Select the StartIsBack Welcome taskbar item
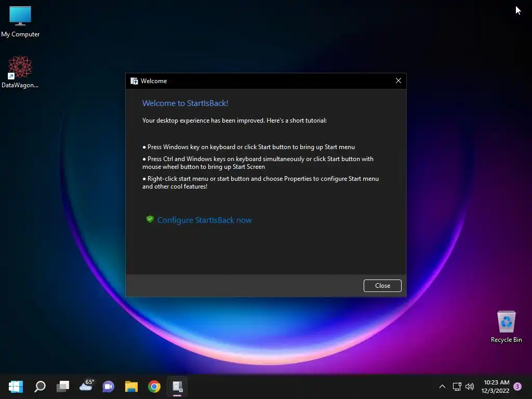Screen dimensions: 532x399 (x=178, y=387)
